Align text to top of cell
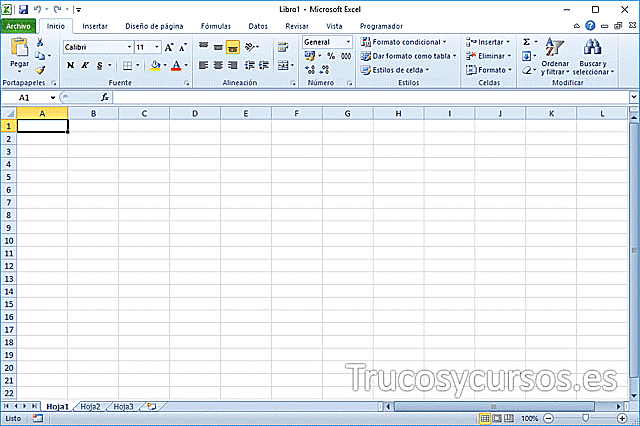This screenshot has width=640, height=426. [203, 47]
